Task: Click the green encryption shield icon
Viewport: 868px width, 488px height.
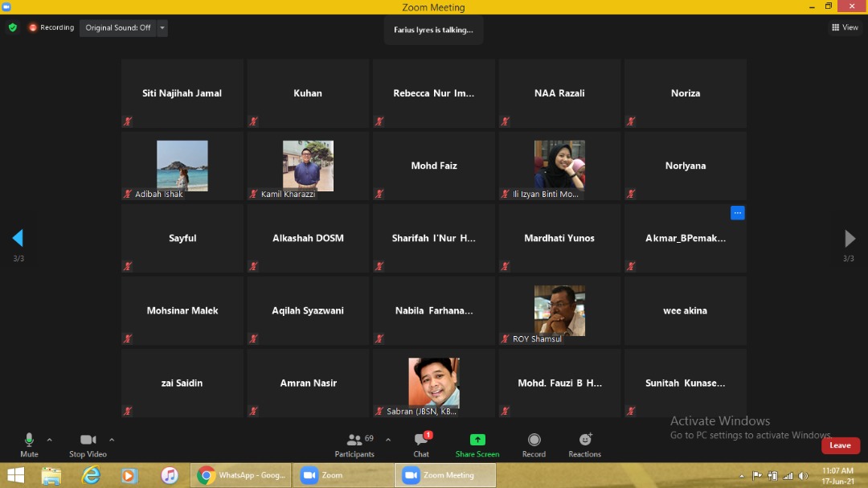Action: pos(12,27)
